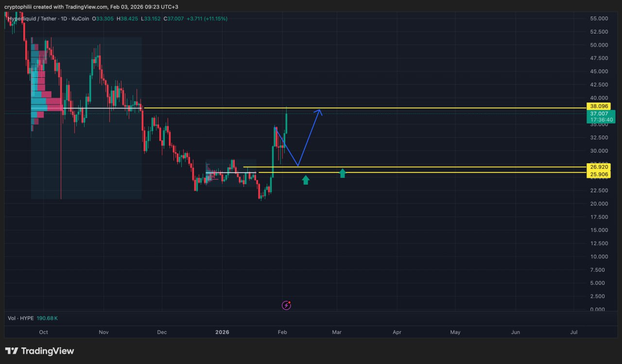Select the yellow 25.906 price label
Image resolution: width=622 pixels, height=364 pixels.
598,174
